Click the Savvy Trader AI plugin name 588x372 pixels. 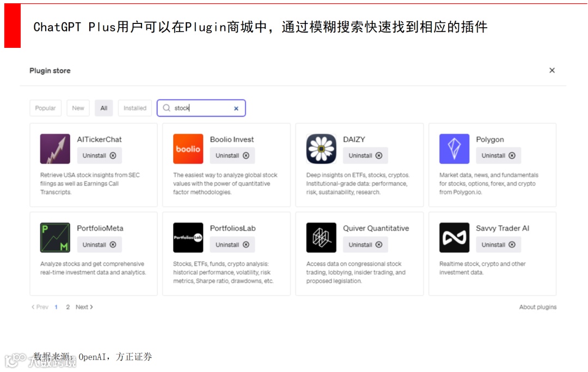(x=503, y=228)
